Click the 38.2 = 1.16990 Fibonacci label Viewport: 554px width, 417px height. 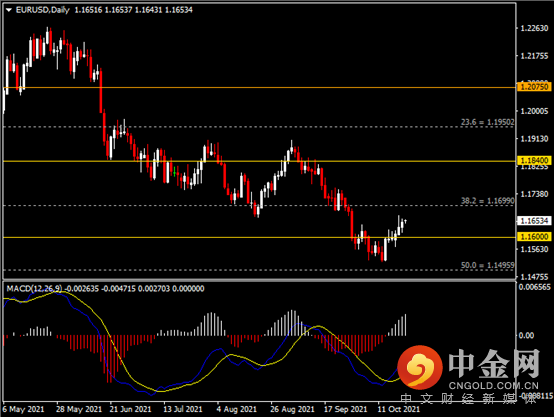coord(487,201)
